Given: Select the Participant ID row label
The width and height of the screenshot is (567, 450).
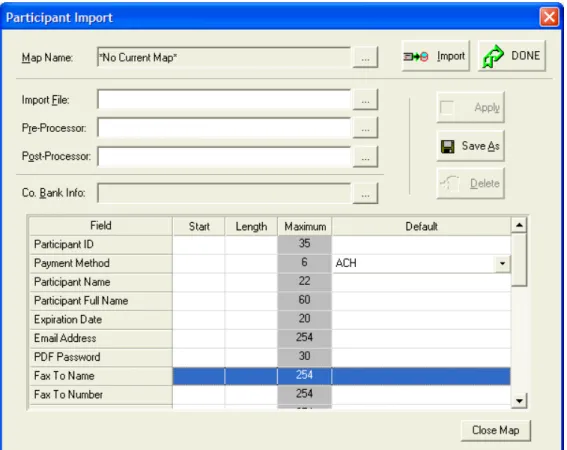Looking at the screenshot, I should [101, 245].
